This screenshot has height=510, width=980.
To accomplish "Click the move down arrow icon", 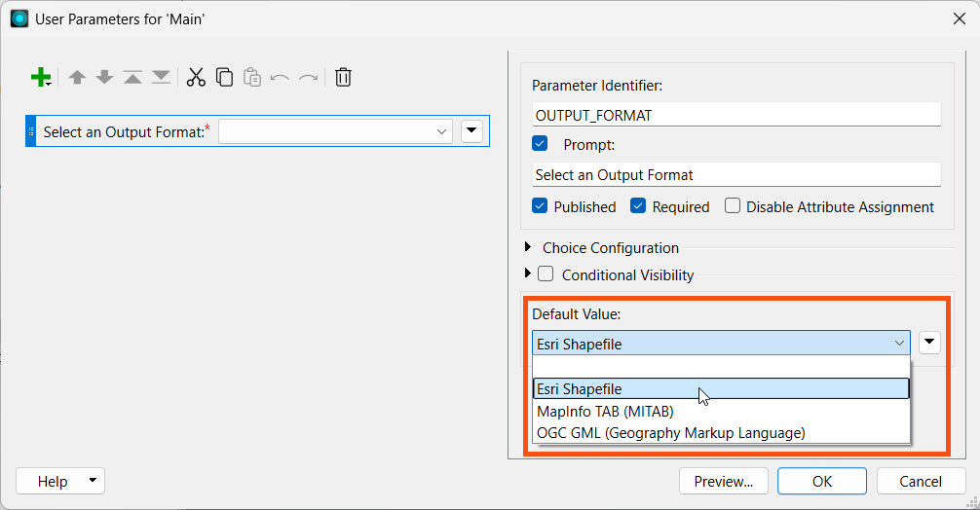I will pos(104,78).
